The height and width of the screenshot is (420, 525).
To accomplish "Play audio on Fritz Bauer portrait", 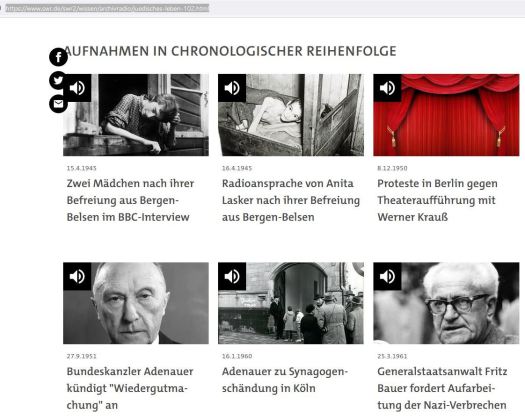I will point(387,277).
